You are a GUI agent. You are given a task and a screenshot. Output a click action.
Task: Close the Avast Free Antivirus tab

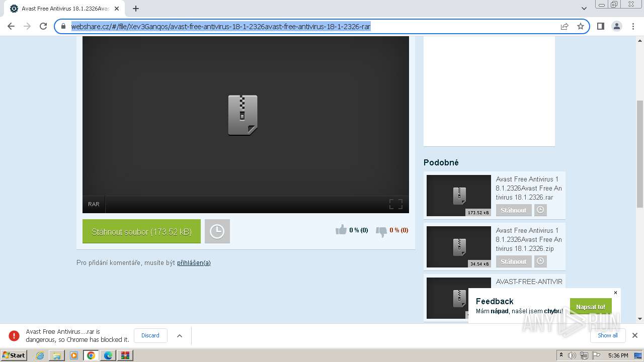[x=117, y=9]
